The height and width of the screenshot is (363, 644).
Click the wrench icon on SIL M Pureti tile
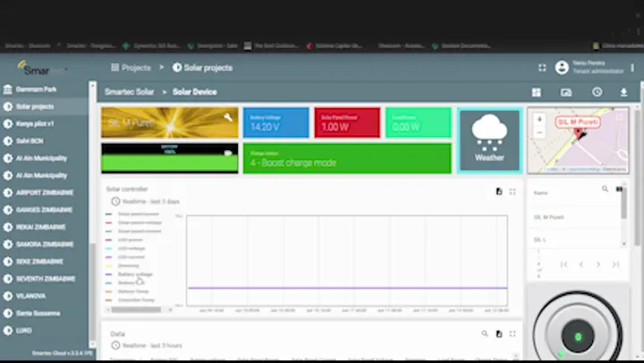(x=228, y=117)
